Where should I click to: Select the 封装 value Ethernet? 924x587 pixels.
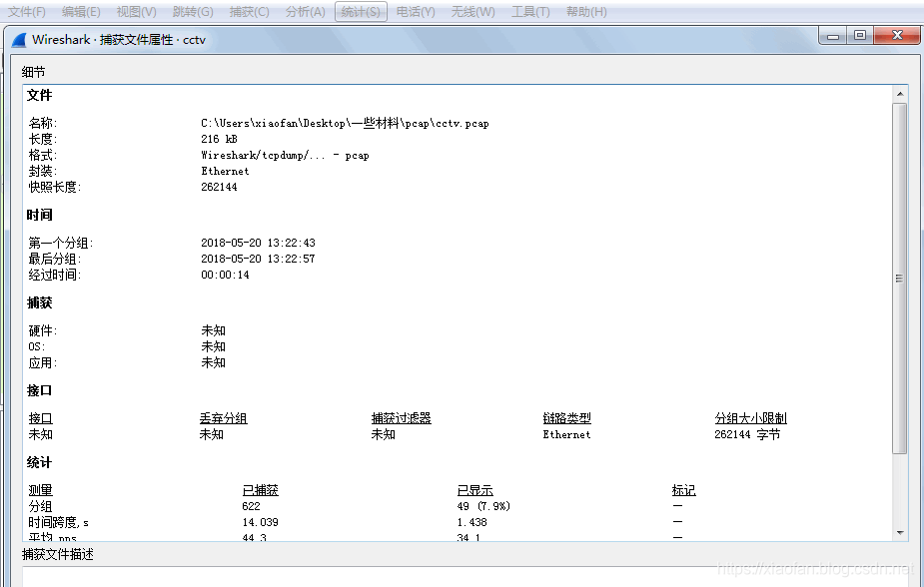pos(225,171)
